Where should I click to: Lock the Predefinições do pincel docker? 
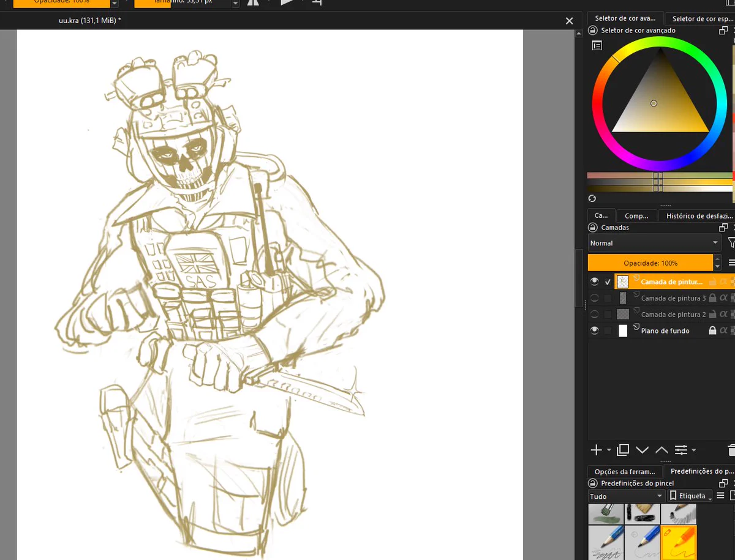pyautogui.click(x=593, y=483)
